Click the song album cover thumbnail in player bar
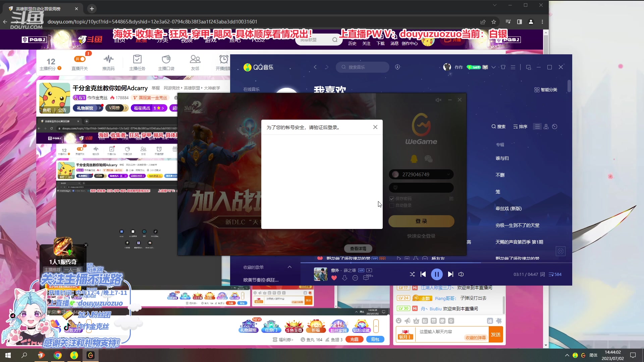644x362 pixels. 320,274
